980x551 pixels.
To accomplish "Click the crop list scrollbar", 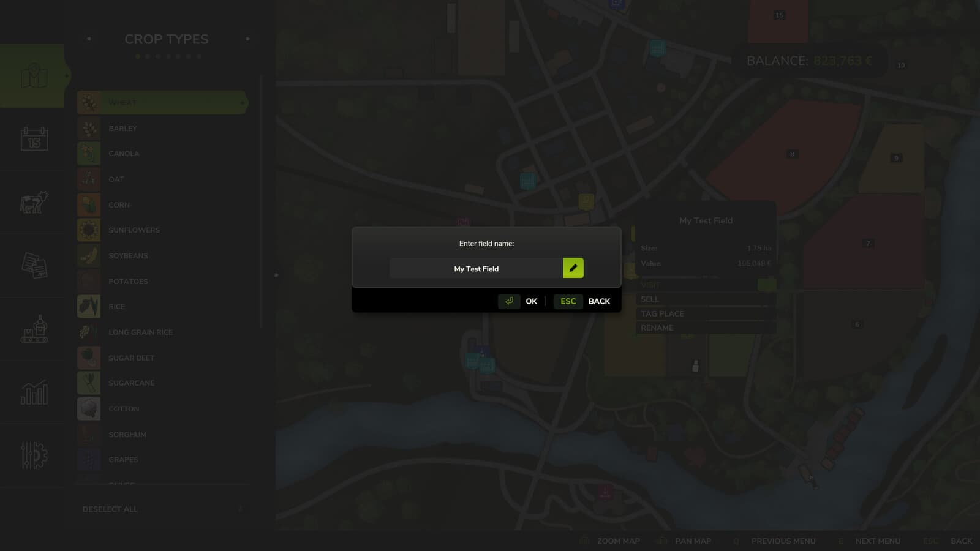I will 261,202.
